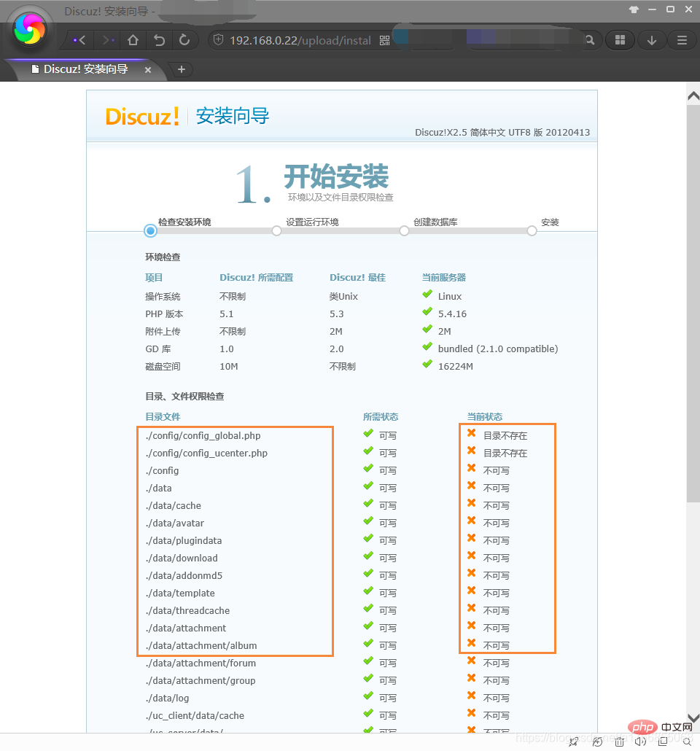Click the overlapping windows icon in status bar
The image size is (700, 751).
[663, 742]
